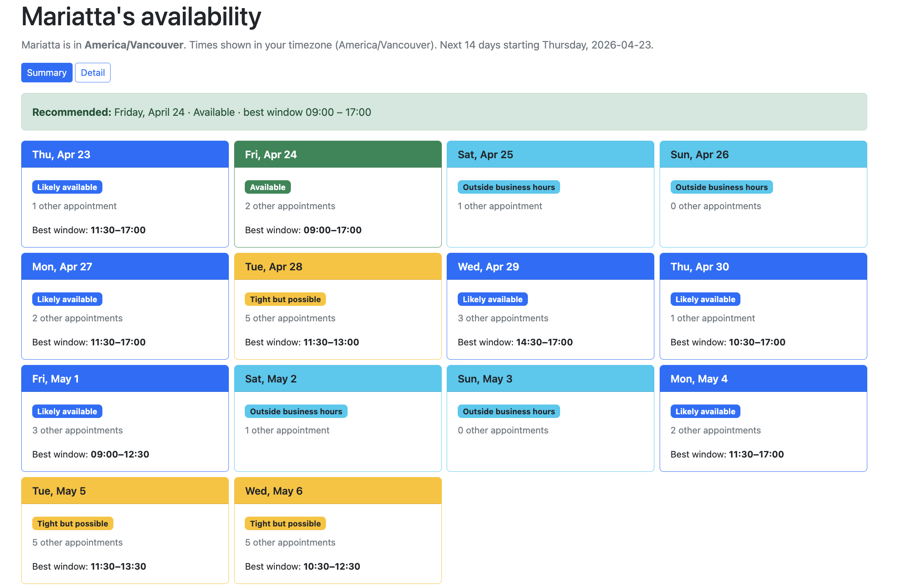Open the Fri, Apr 24 day card
Screen dimensions: 904x588
pyautogui.click(x=337, y=194)
